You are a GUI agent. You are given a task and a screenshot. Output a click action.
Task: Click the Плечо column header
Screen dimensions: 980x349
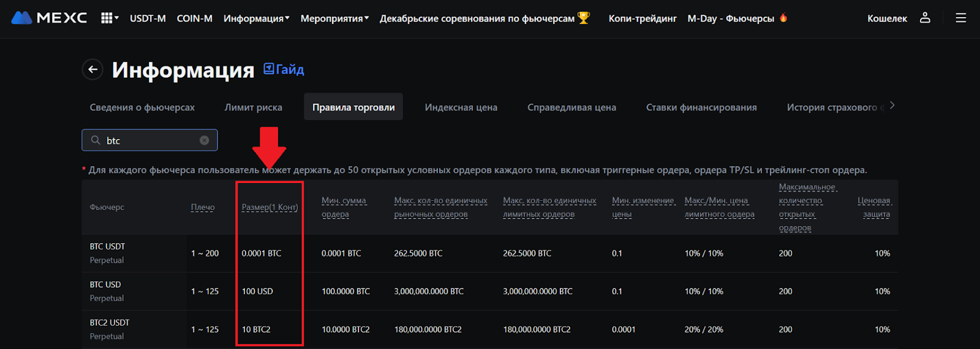pyautogui.click(x=203, y=207)
